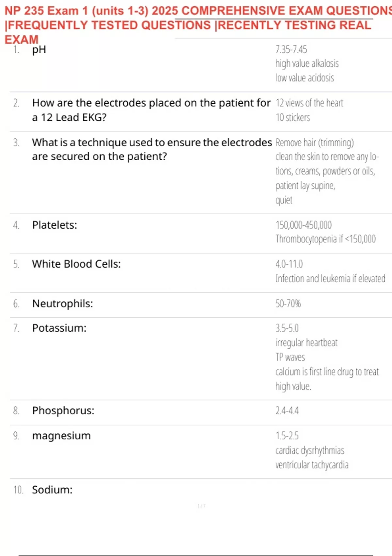Select the magnesium term
The width and height of the screenshot is (392, 556).
(61, 436)
